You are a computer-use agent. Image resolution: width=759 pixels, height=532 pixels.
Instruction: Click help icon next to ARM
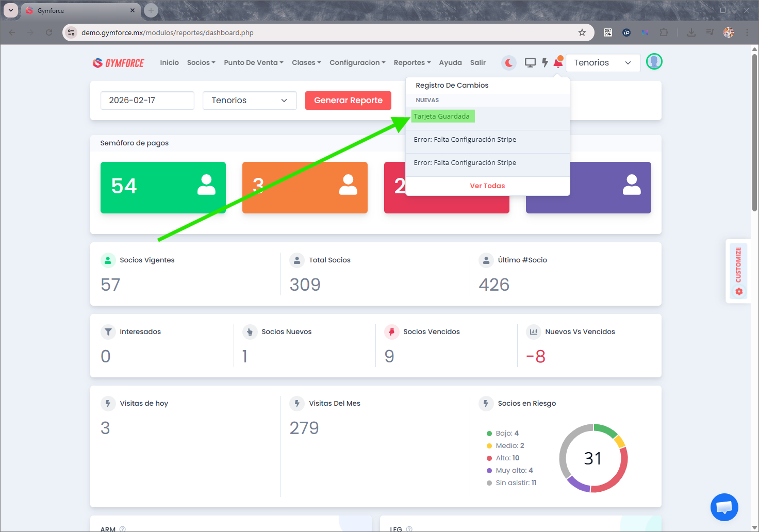[122, 529]
